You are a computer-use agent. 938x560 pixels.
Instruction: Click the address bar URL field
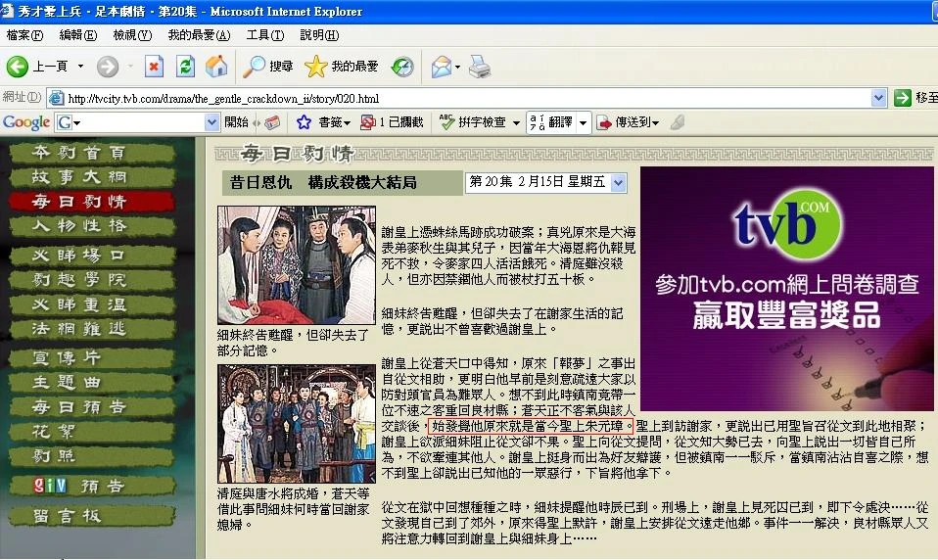(x=467, y=98)
